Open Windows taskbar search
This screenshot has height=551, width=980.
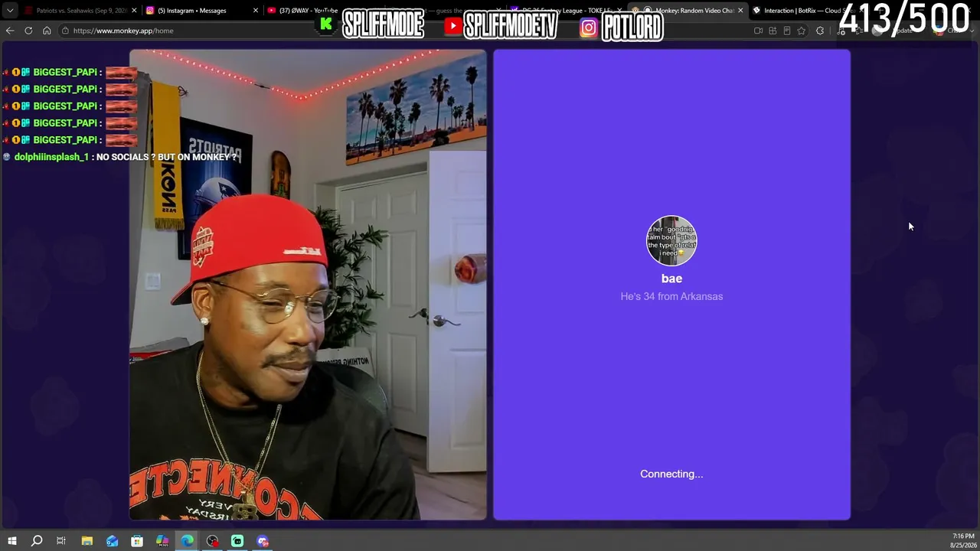(x=37, y=541)
